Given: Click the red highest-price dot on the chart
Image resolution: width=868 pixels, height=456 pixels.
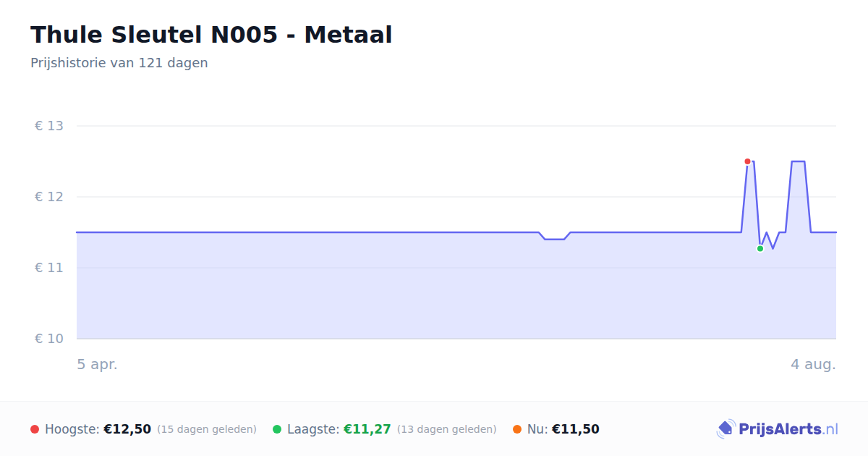Looking at the screenshot, I should (x=747, y=161).
